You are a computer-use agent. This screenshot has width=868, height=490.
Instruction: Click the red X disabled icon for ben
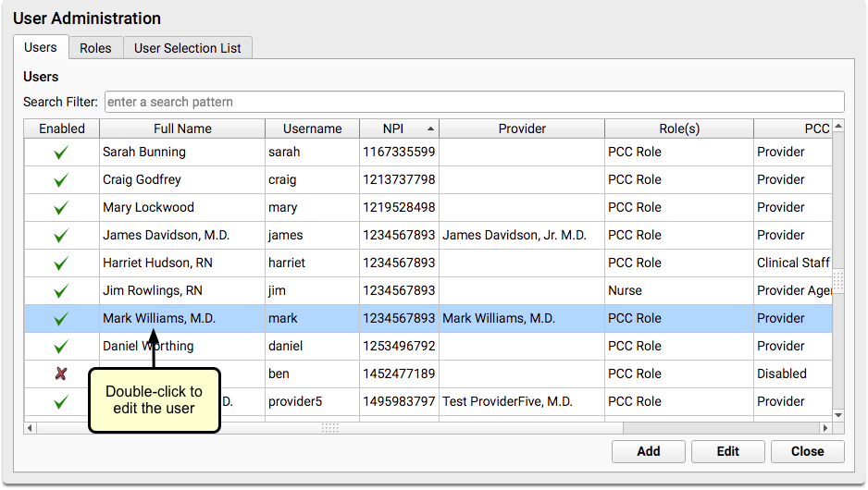pos(61,374)
